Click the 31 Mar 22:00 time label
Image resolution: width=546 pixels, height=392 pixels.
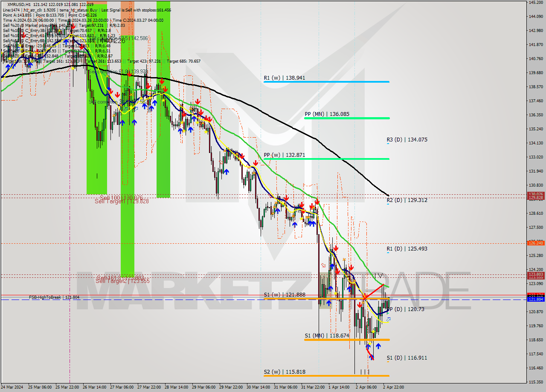tap(312, 387)
